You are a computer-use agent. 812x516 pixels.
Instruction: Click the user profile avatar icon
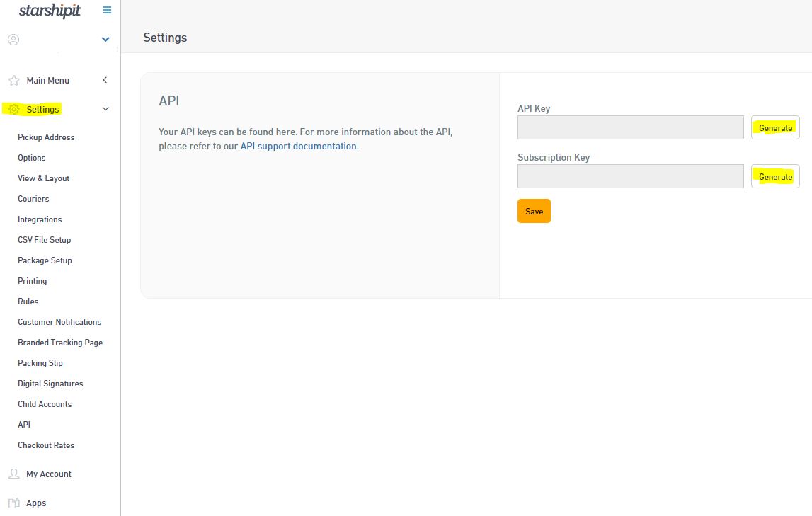[x=13, y=40]
